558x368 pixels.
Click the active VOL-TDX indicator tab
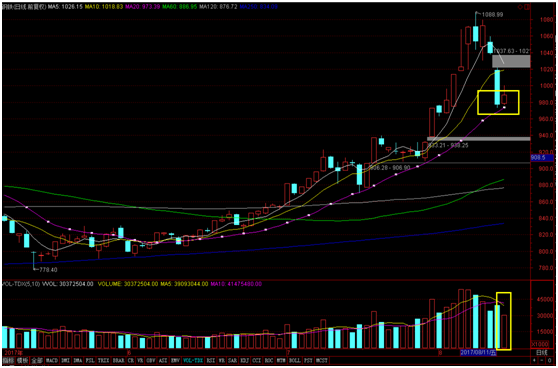193,360
